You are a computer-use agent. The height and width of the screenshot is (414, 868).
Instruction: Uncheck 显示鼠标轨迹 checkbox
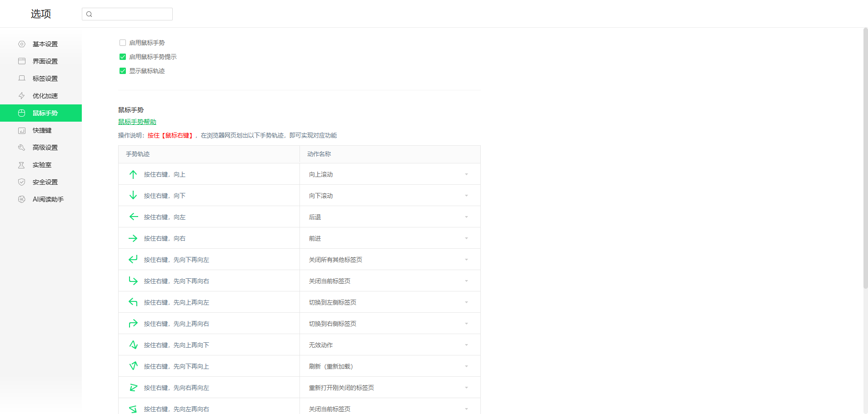pyautogui.click(x=123, y=71)
